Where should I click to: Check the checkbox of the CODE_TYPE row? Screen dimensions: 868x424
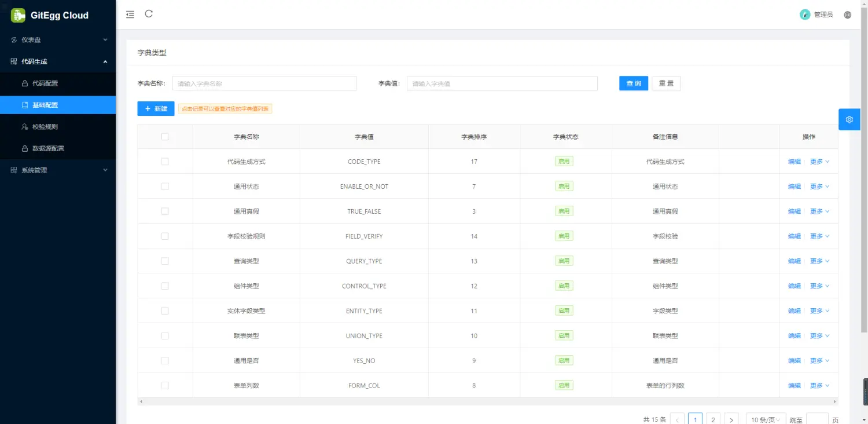pyautogui.click(x=165, y=161)
